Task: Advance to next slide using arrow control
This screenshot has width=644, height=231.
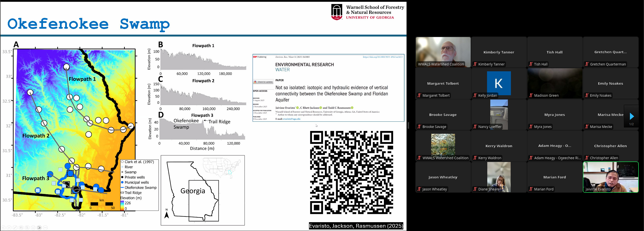Action: tap(9, 228)
